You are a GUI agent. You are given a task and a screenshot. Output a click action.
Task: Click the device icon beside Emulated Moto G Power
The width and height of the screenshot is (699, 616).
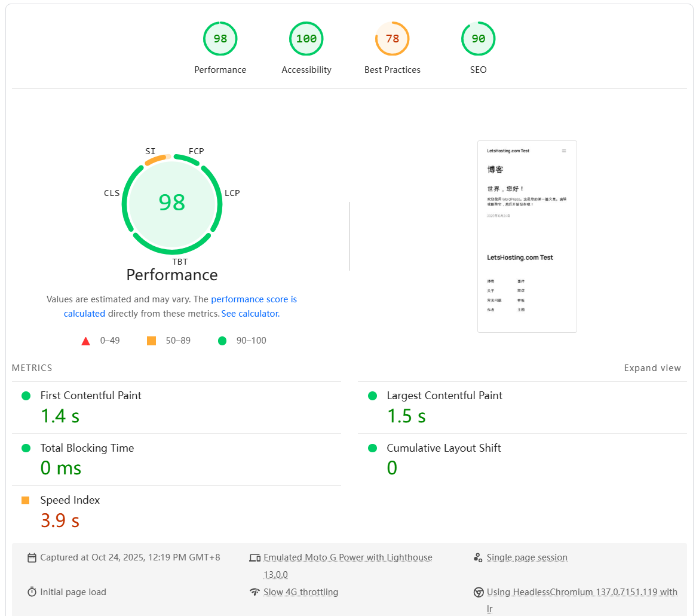[x=255, y=557]
